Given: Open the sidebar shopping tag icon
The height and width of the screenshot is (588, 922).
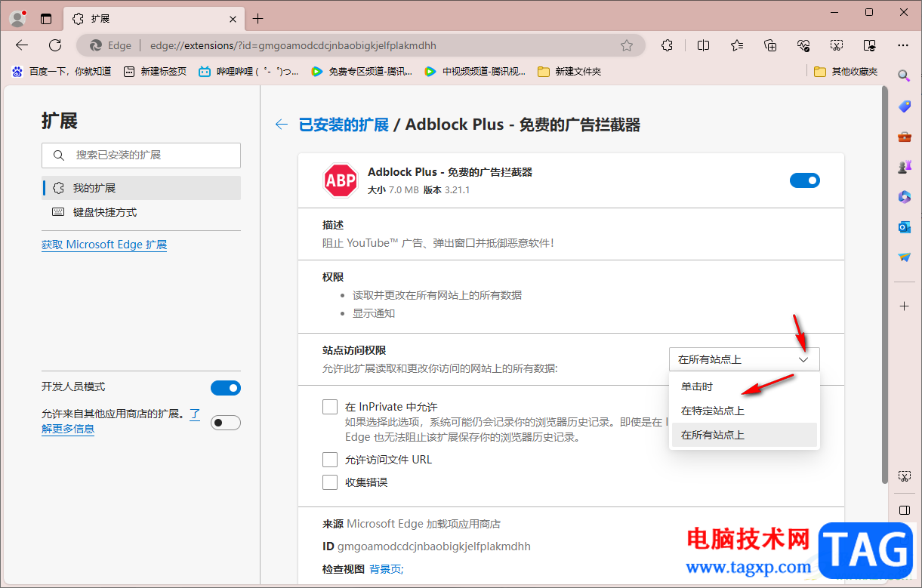Looking at the screenshot, I should (904, 106).
